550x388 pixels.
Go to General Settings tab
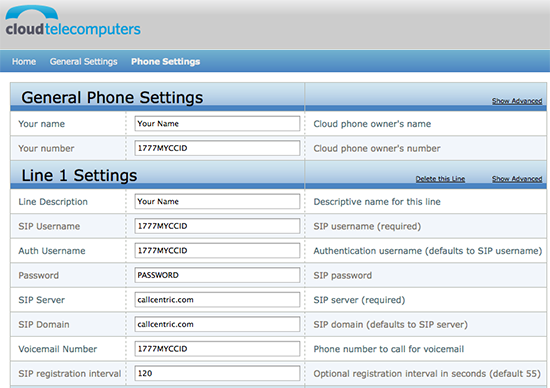[83, 61]
